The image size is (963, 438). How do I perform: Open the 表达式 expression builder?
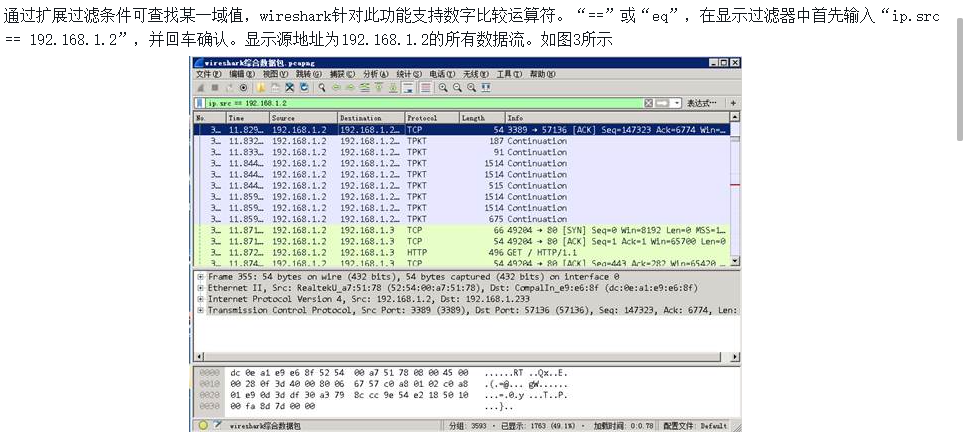tap(701, 103)
